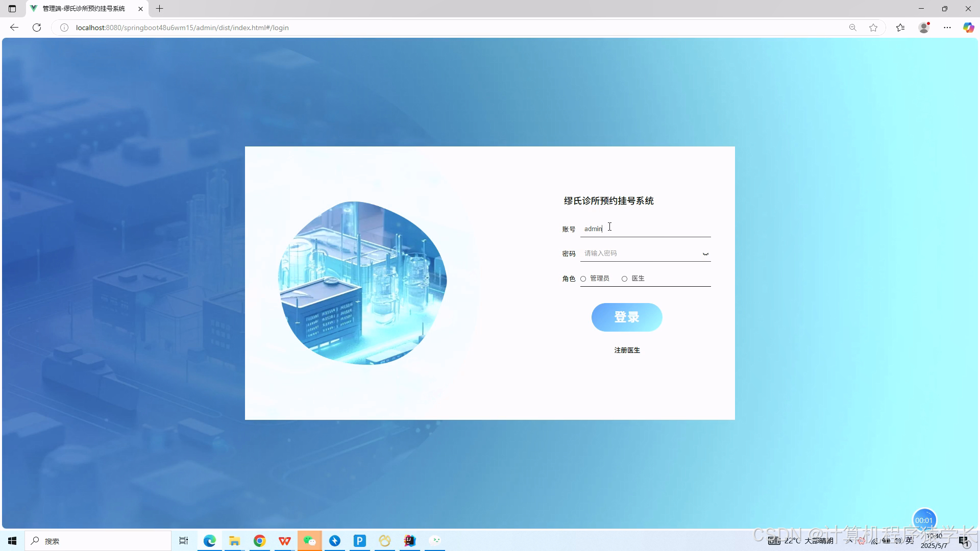Reload the current page

36,28
